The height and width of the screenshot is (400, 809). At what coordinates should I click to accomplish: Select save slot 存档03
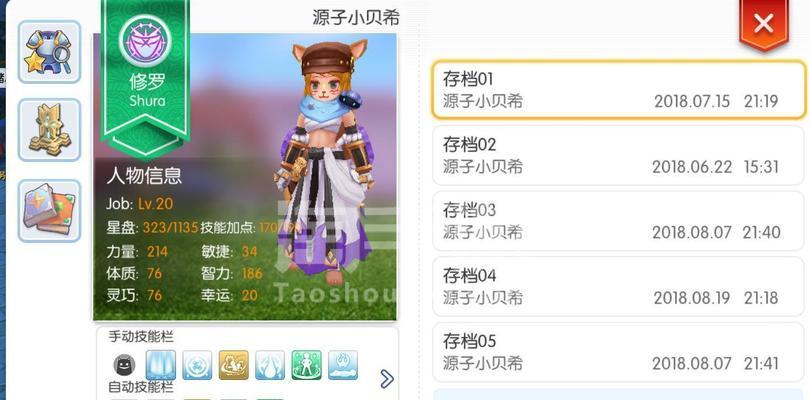pos(619,221)
